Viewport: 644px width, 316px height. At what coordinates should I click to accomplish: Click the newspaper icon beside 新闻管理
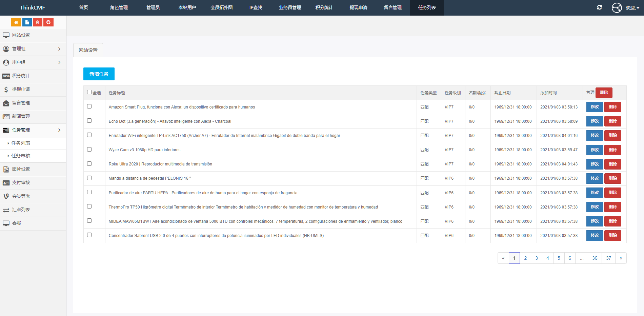click(x=6, y=117)
